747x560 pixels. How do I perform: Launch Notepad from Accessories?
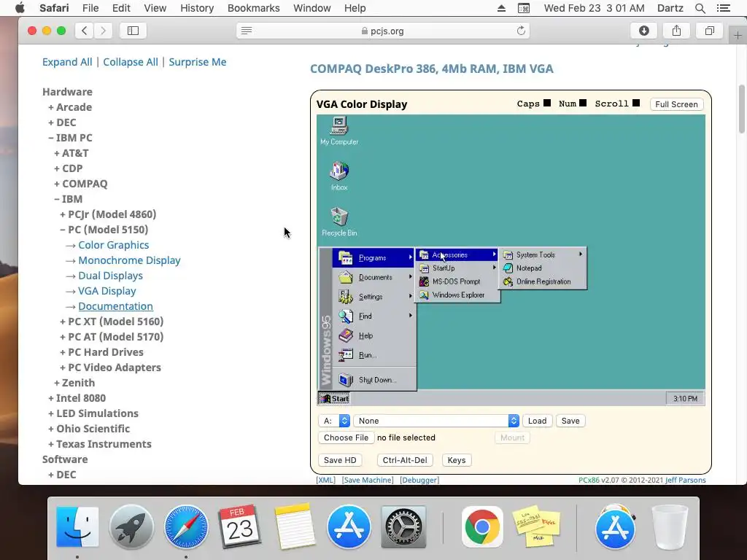543,268
